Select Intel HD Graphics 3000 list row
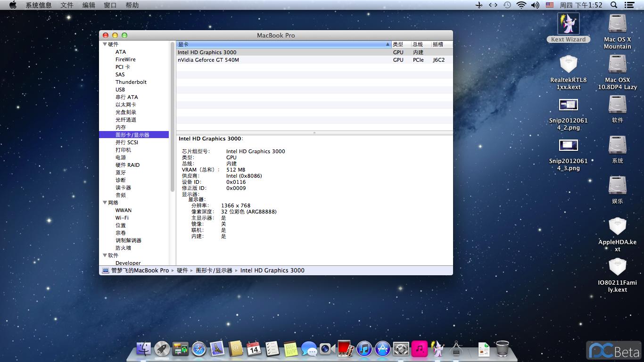The height and width of the screenshot is (362, 644). click(x=314, y=52)
